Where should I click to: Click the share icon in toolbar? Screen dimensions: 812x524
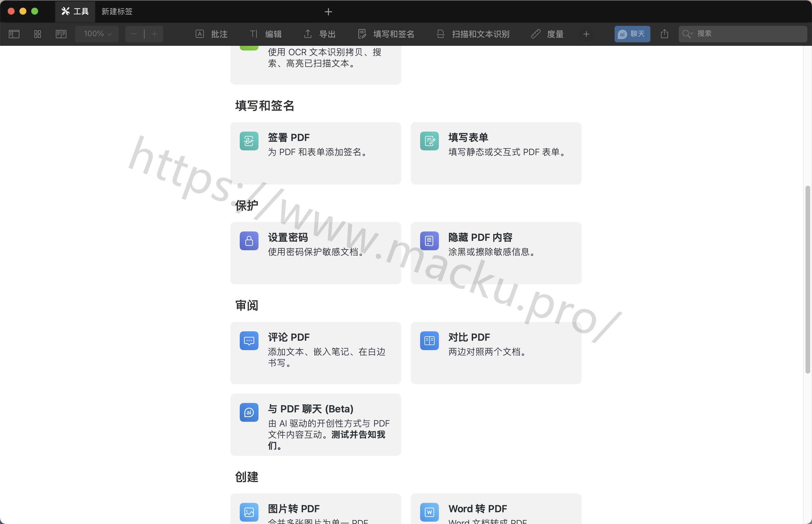[664, 34]
